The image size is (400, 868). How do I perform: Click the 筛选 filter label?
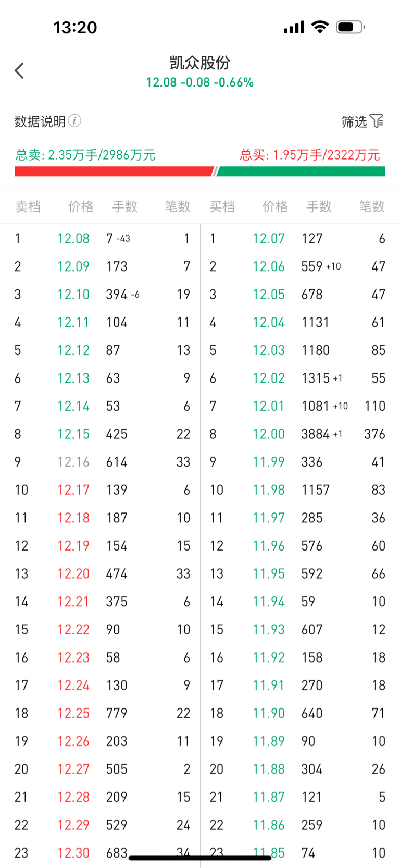354,121
